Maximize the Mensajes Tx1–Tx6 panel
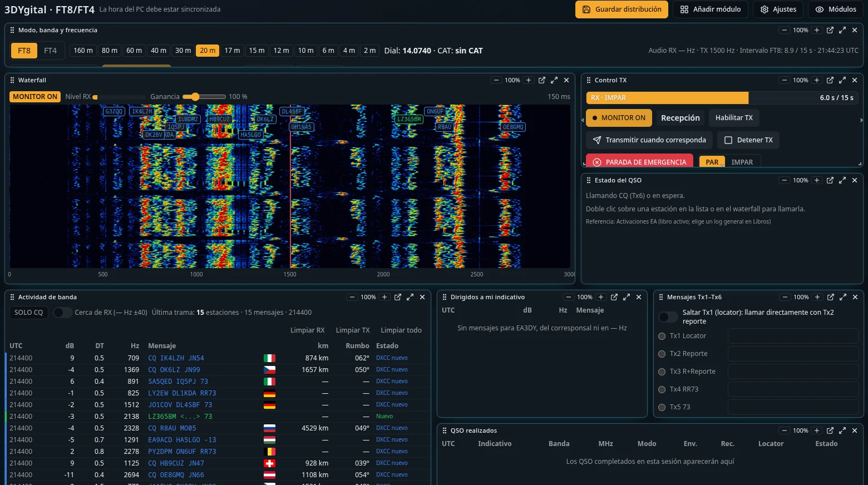This screenshot has height=485, width=868. point(843,297)
